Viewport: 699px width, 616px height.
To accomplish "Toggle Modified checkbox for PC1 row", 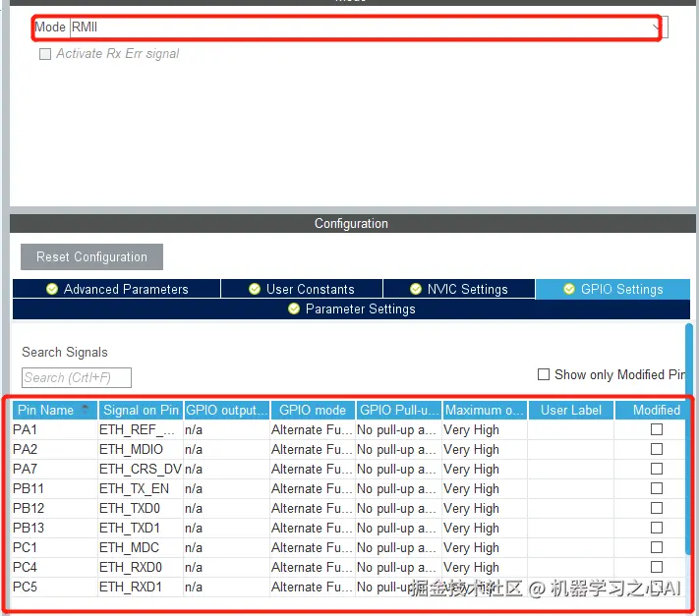I will 656,547.
